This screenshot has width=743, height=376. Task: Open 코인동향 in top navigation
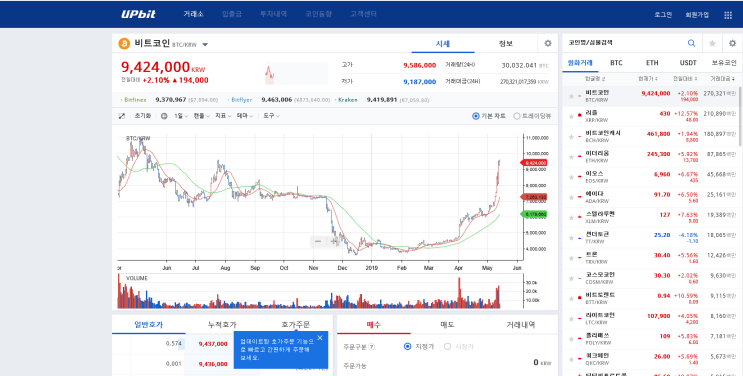(x=318, y=14)
